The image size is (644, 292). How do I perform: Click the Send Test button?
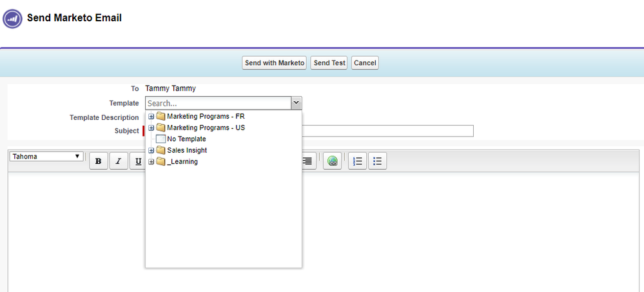click(x=329, y=63)
